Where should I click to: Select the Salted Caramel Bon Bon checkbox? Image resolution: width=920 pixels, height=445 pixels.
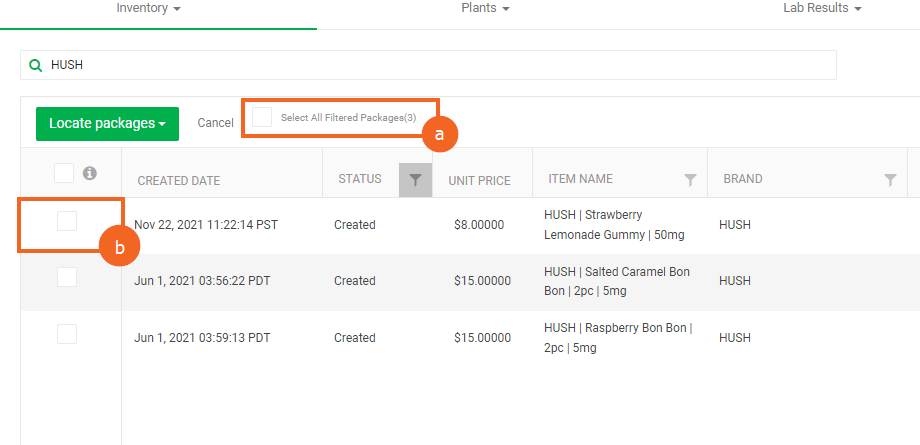pos(67,277)
